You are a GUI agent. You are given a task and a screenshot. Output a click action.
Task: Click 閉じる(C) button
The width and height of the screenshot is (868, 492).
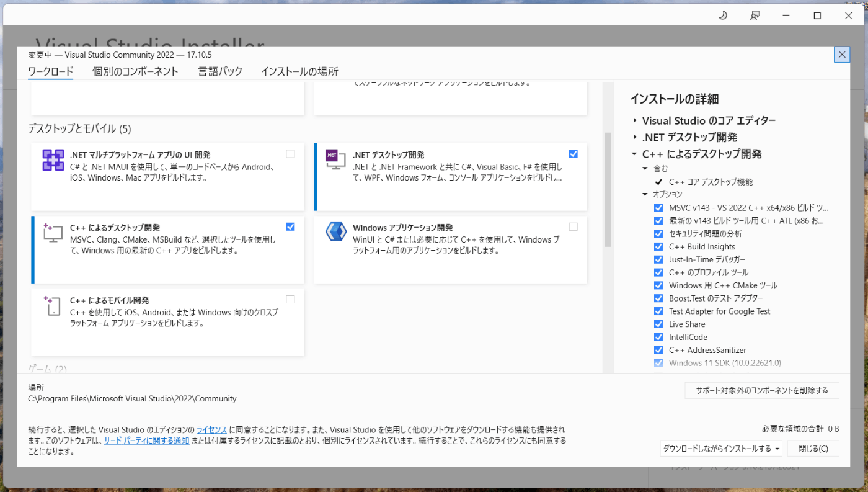[x=813, y=449]
